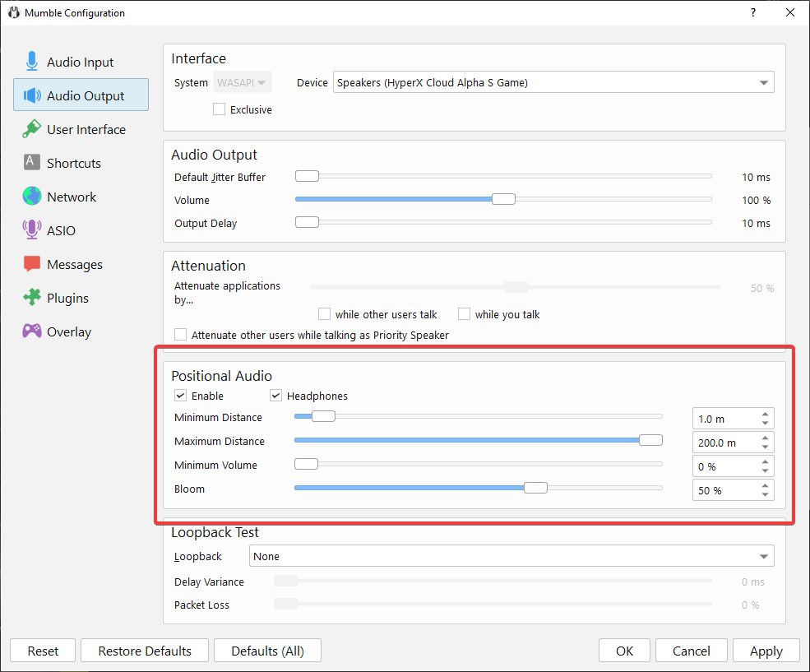The width and height of the screenshot is (810, 672).
Task: Click the Shortcuts keyboard key icon
Action: coord(31,162)
